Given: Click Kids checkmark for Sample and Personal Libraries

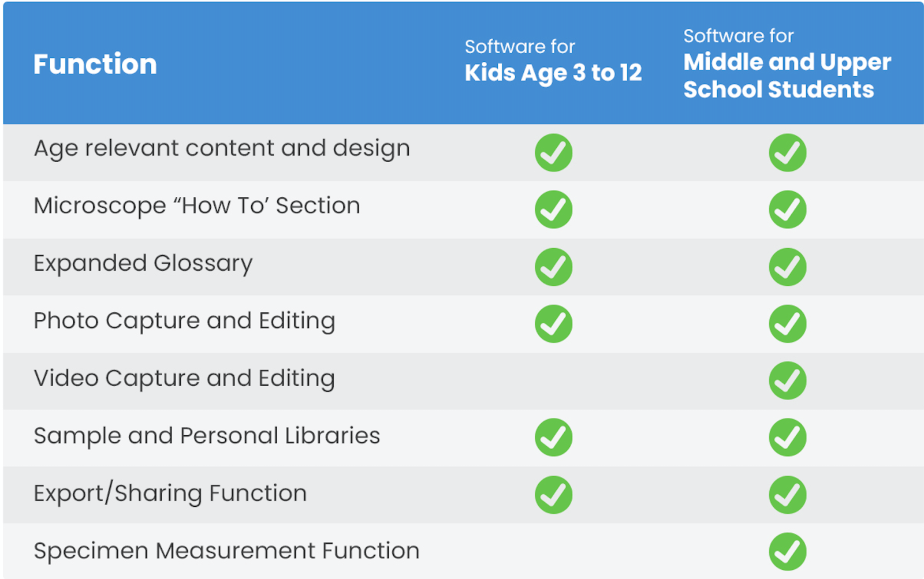Looking at the screenshot, I should pyautogui.click(x=553, y=438).
